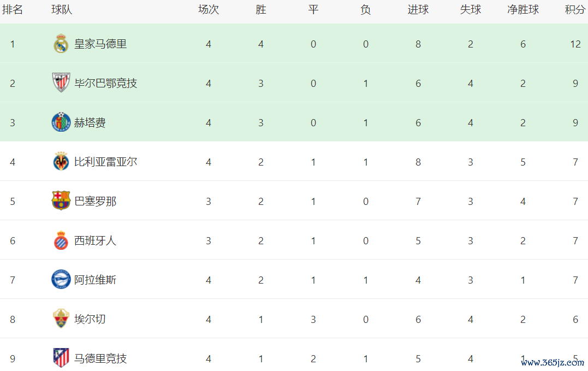588x371 pixels.
Task: Click the 净胜球 column header
Action: [522, 10]
